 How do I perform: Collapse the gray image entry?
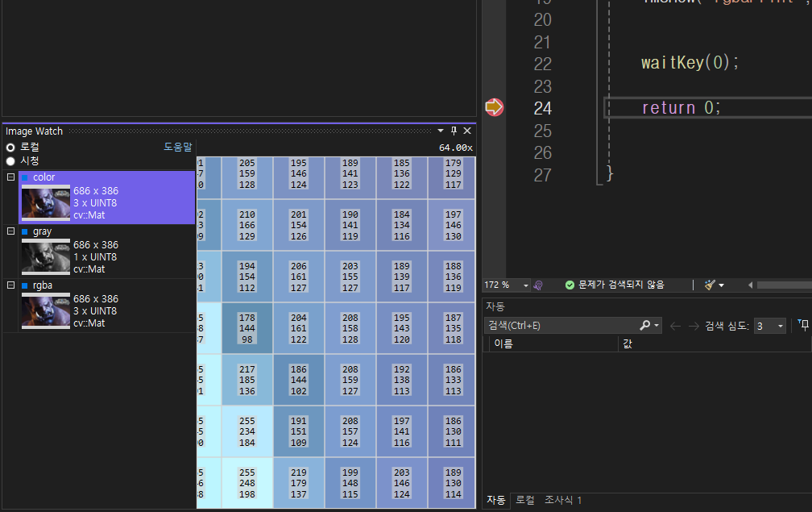(x=10, y=231)
